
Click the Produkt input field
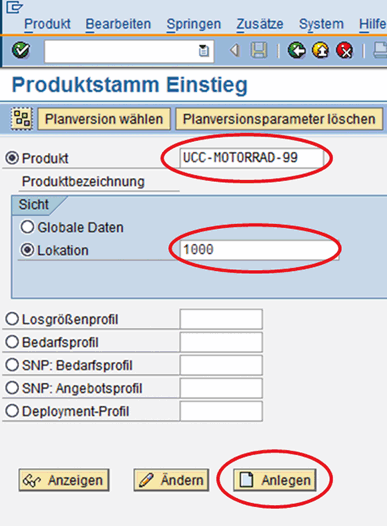[x=252, y=158]
